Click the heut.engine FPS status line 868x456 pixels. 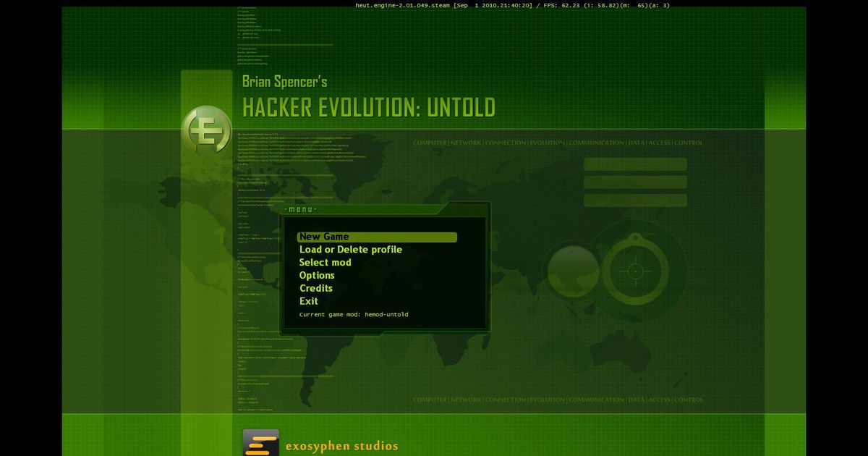pos(512,5)
